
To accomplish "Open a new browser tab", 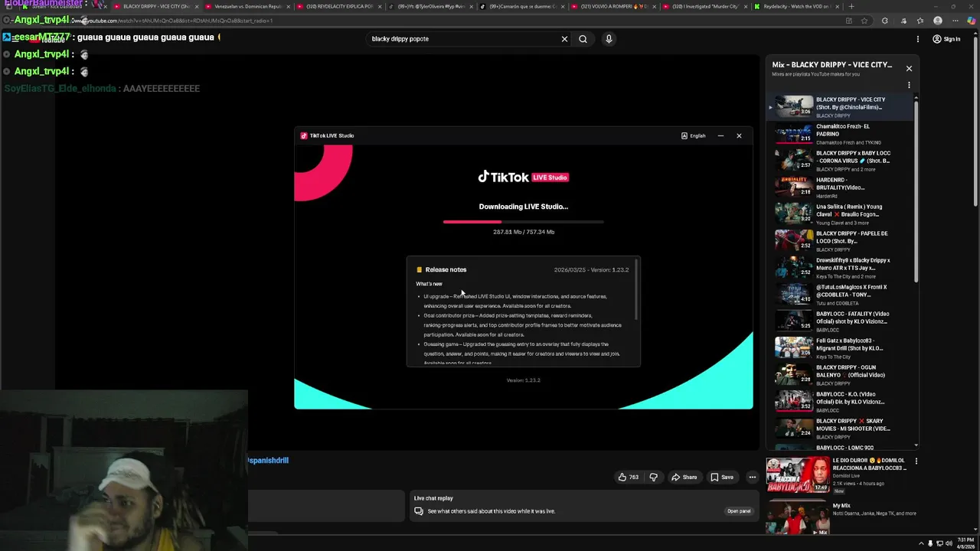I will tap(851, 6).
